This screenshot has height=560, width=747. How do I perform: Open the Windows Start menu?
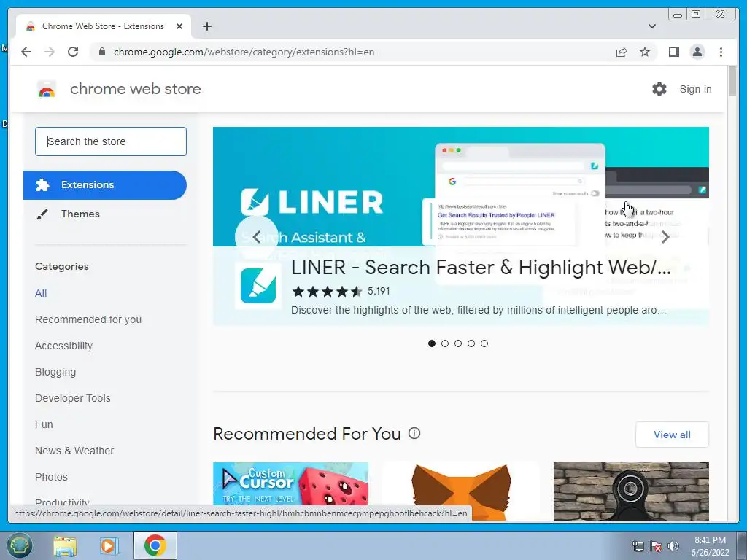[x=20, y=545]
